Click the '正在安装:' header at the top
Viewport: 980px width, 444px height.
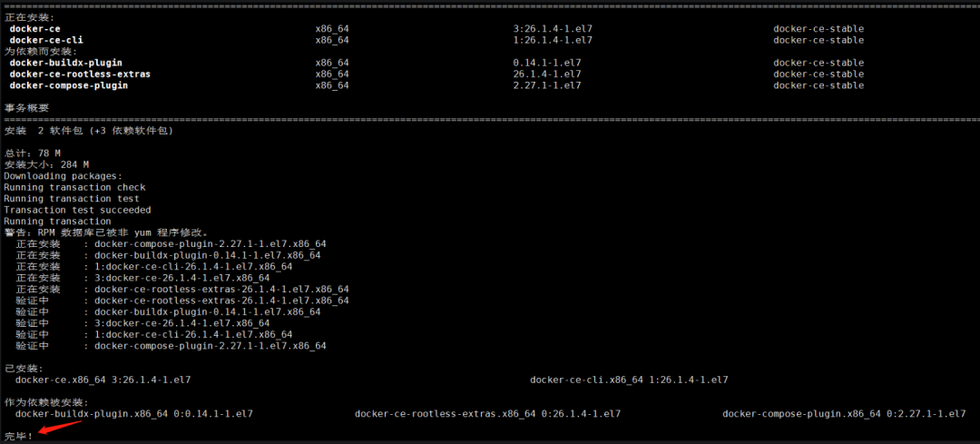29,17
